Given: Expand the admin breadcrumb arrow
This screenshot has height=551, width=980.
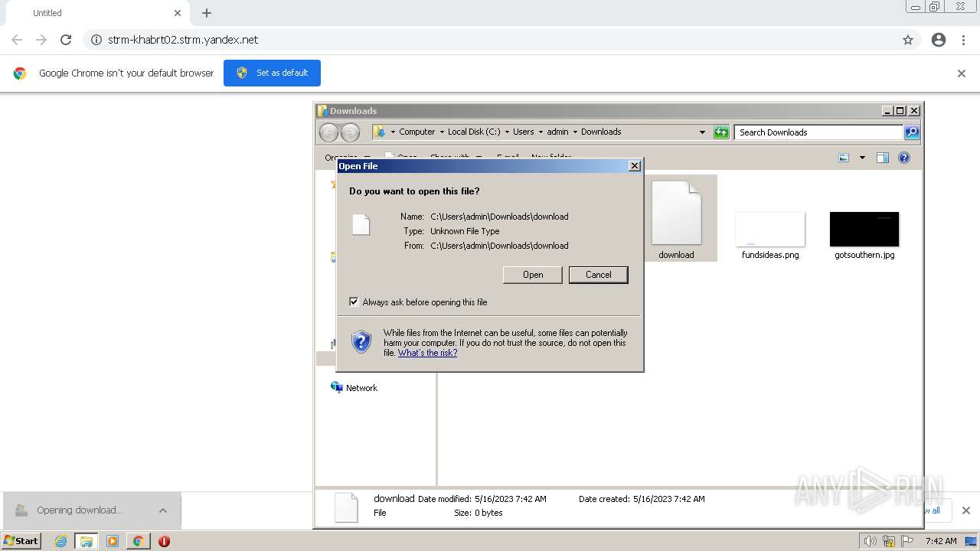Looking at the screenshot, I should 574,132.
